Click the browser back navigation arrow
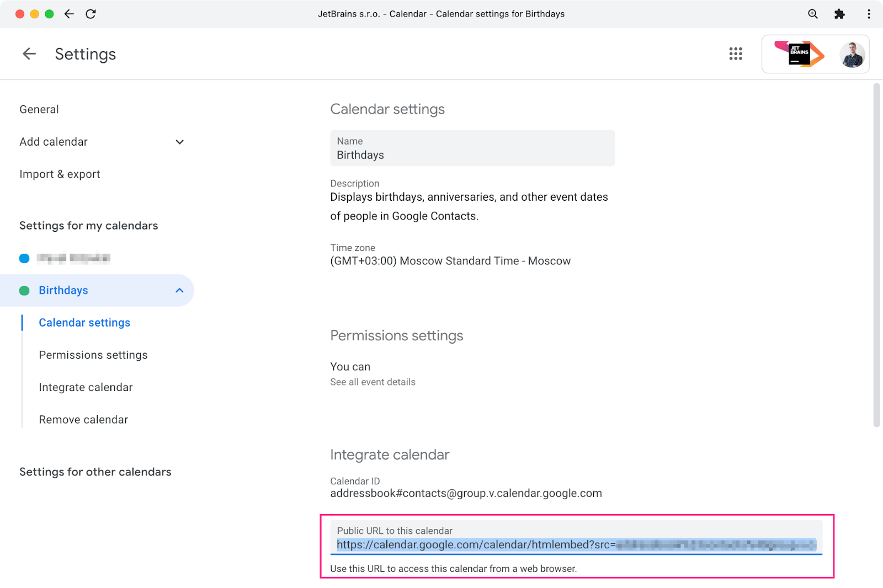This screenshot has height=588, width=883. [69, 14]
